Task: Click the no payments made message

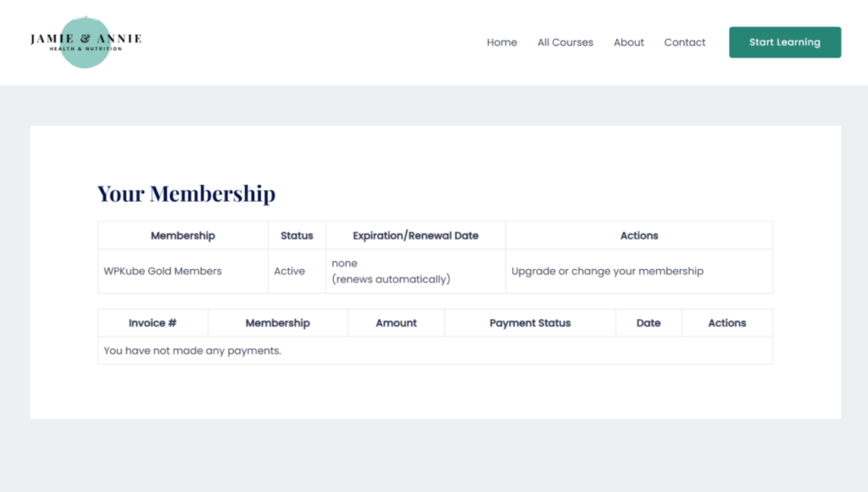Action: pyautogui.click(x=192, y=350)
